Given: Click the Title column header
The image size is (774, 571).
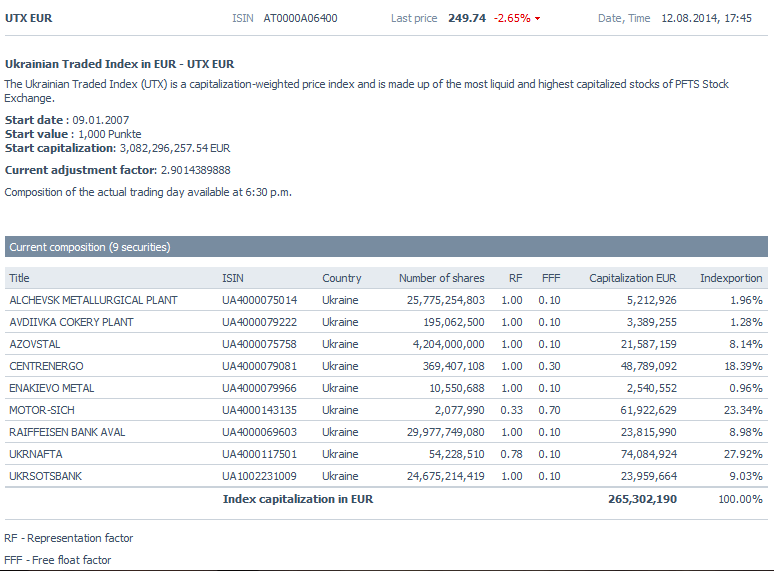Looking at the screenshot, I should coord(19,278).
